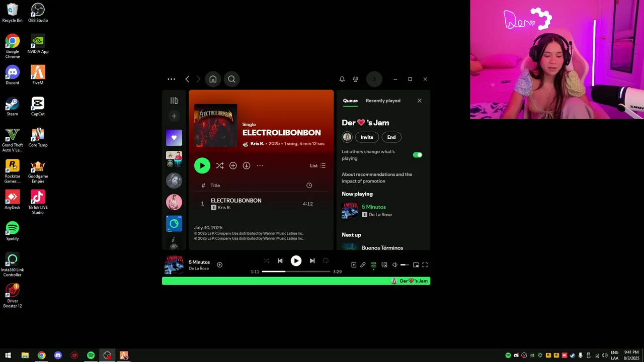Open TikTok LIVE Studio shortcut
The height and width of the screenshot is (362, 644).
click(x=38, y=202)
